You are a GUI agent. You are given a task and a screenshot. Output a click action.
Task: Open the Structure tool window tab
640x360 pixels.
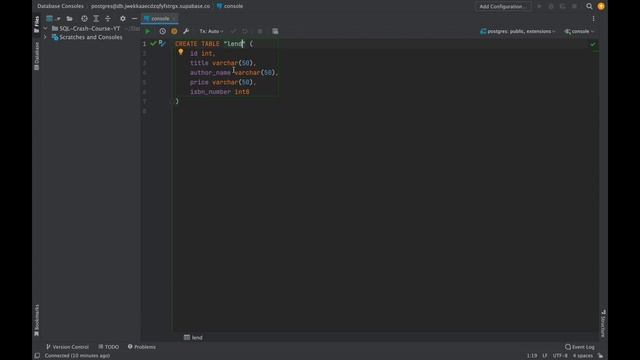(603, 323)
